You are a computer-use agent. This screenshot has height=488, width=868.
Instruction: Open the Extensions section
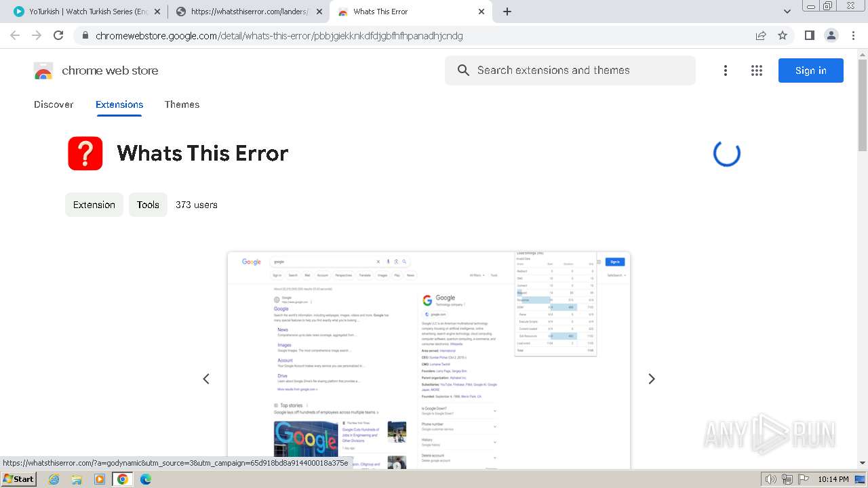(x=119, y=104)
